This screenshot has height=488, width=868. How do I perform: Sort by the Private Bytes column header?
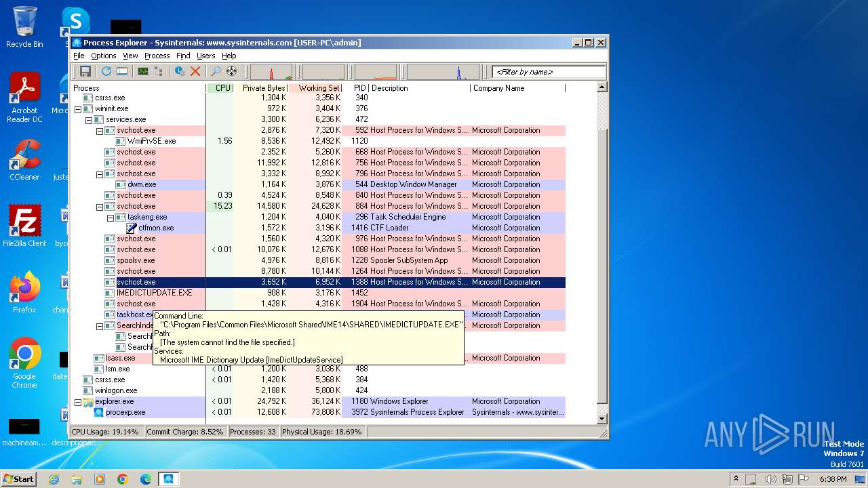point(260,88)
